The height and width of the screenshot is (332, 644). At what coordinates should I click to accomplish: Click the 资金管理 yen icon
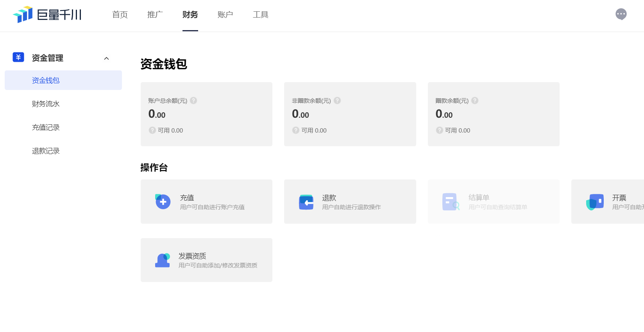coord(18,57)
